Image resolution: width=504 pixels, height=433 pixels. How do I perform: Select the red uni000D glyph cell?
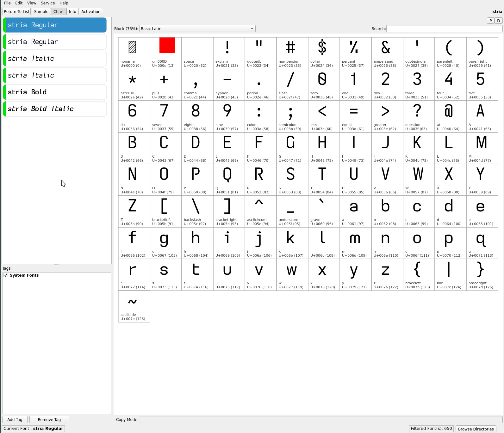(x=166, y=53)
